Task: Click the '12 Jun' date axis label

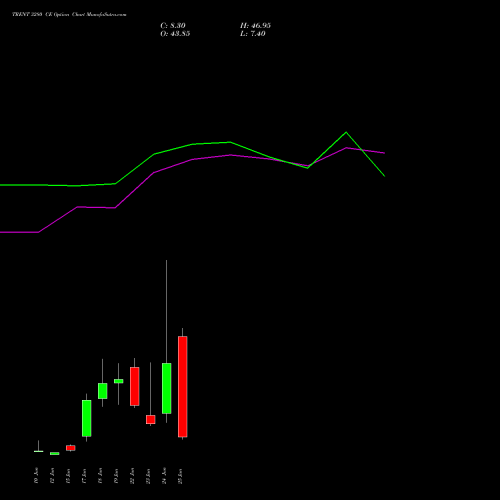Action: coord(52,476)
